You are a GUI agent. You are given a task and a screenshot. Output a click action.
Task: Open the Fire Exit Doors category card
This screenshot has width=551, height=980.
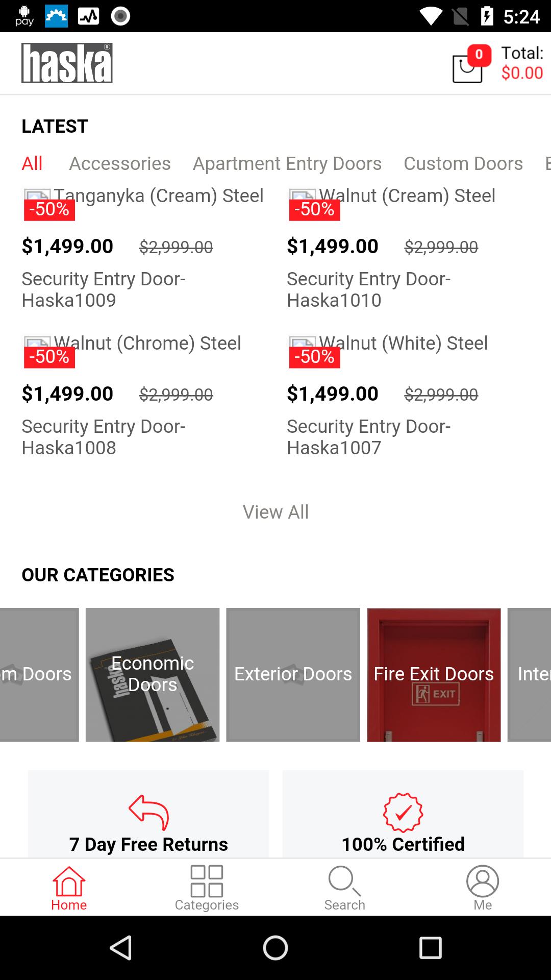[x=433, y=675]
